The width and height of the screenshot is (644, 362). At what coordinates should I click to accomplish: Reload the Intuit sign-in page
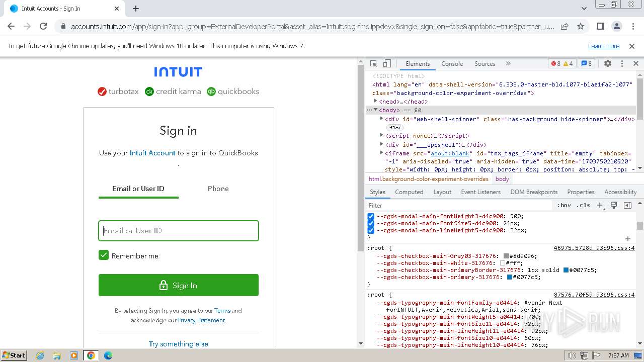[43, 26]
